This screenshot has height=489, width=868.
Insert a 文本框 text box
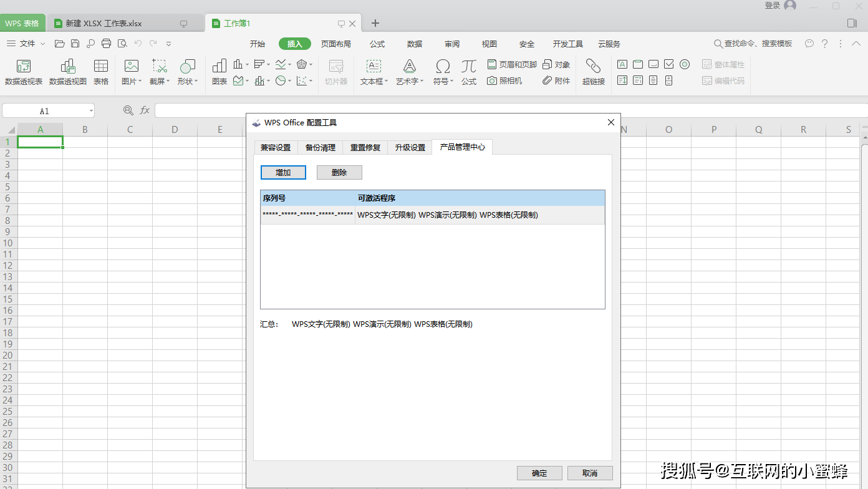(374, 72)
